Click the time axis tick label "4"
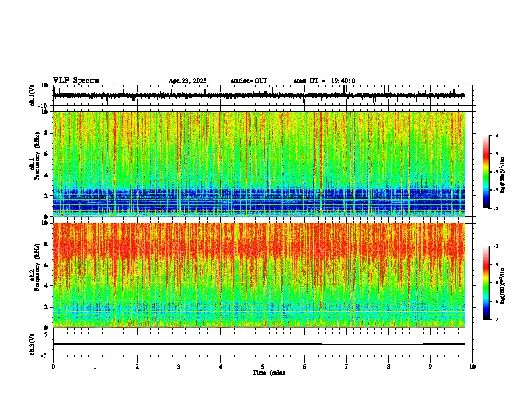Viewport: 532px width, 411px height. coord(220,367)
